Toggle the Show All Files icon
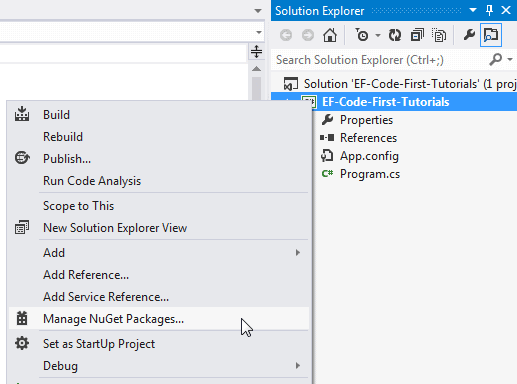Viewport: 517px width, 384px height. tap(439, 35)
